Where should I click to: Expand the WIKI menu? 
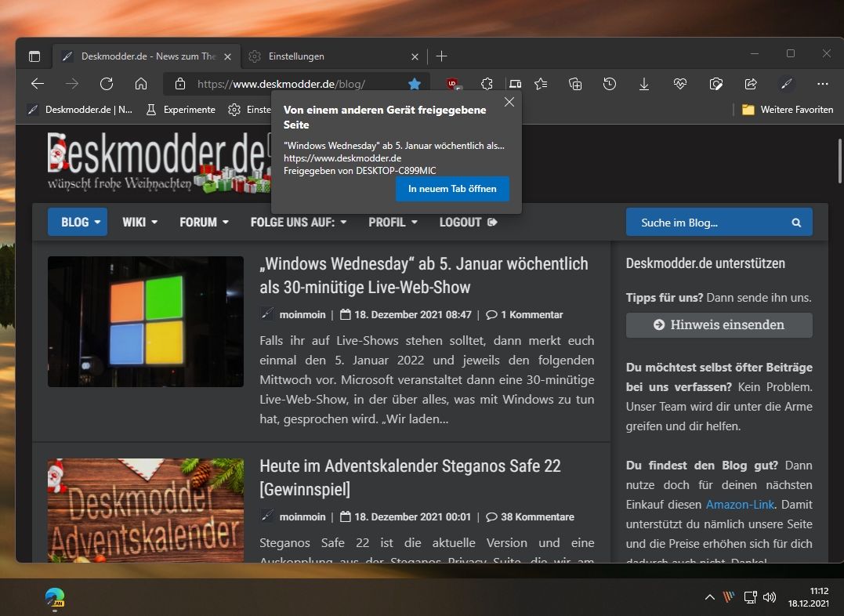tap(140, 222)
